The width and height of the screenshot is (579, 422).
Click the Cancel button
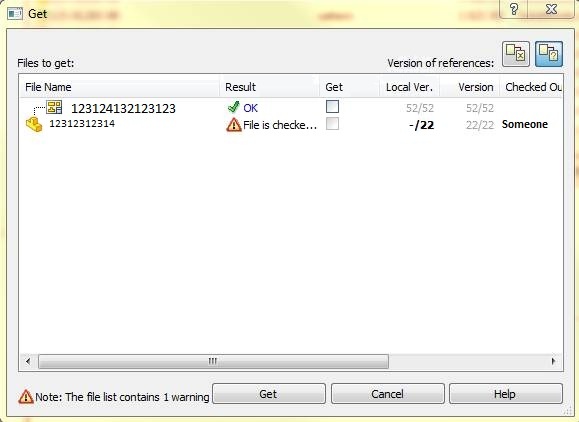click(x=387, y=394)
